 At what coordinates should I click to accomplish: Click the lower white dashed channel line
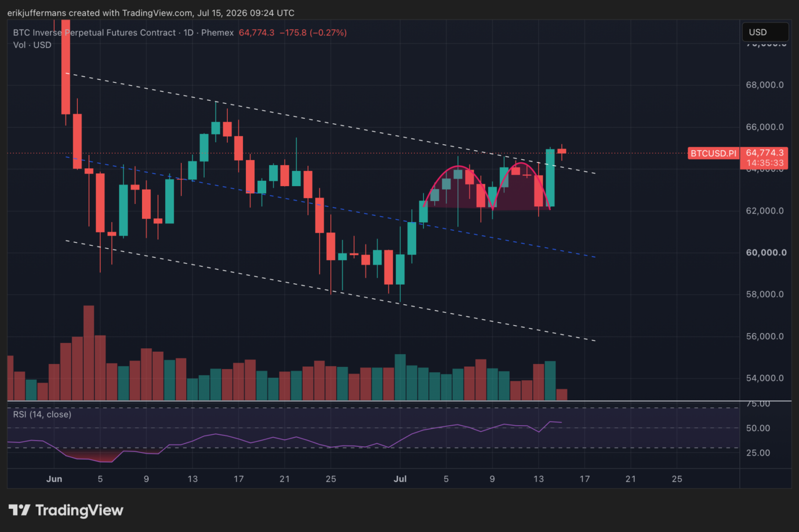(330, 291)
